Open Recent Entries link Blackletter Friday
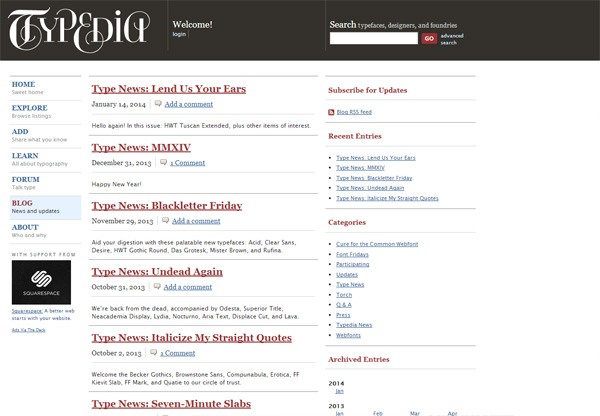Image resolution: width=600 pixels, height=416 pixels. (x=374, y=178)
